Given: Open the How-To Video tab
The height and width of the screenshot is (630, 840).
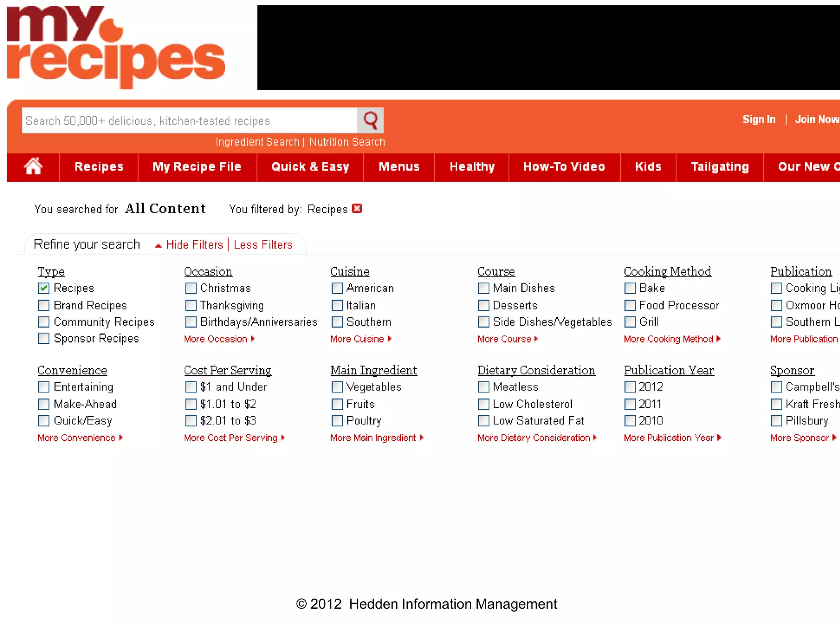Looking at the screenshot, I should tap(564, 167).
